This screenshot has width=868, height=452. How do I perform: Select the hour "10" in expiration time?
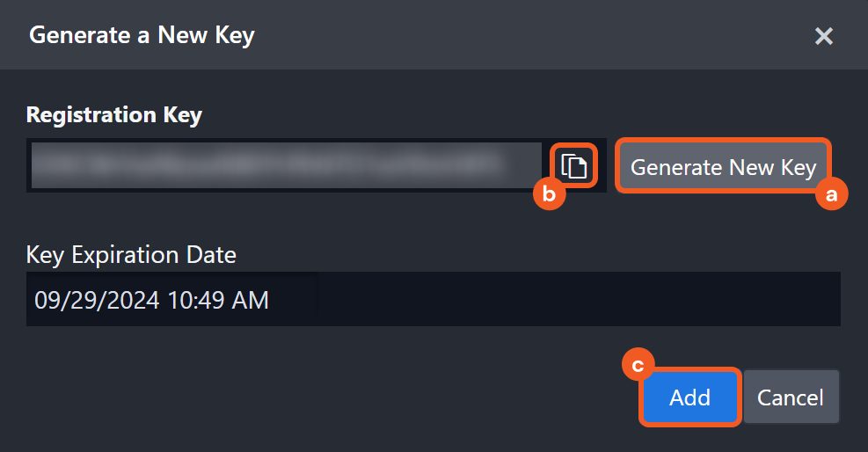click(179, 300)
